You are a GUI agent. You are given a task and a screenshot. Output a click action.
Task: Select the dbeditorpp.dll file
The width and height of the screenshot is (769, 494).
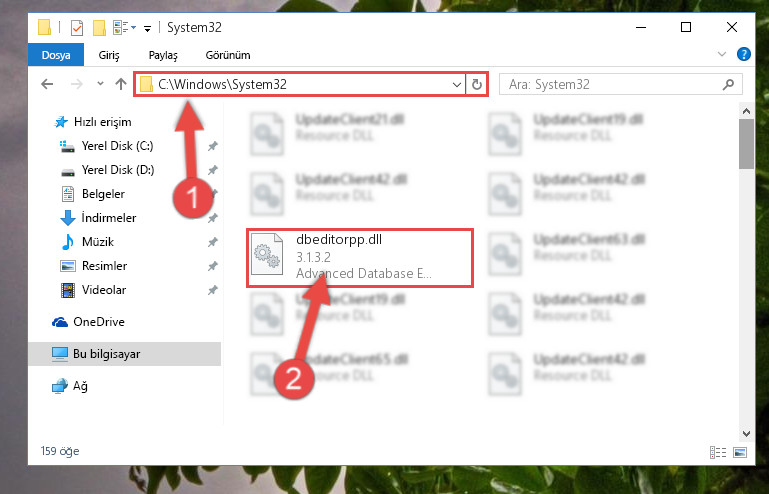(359, 257)
